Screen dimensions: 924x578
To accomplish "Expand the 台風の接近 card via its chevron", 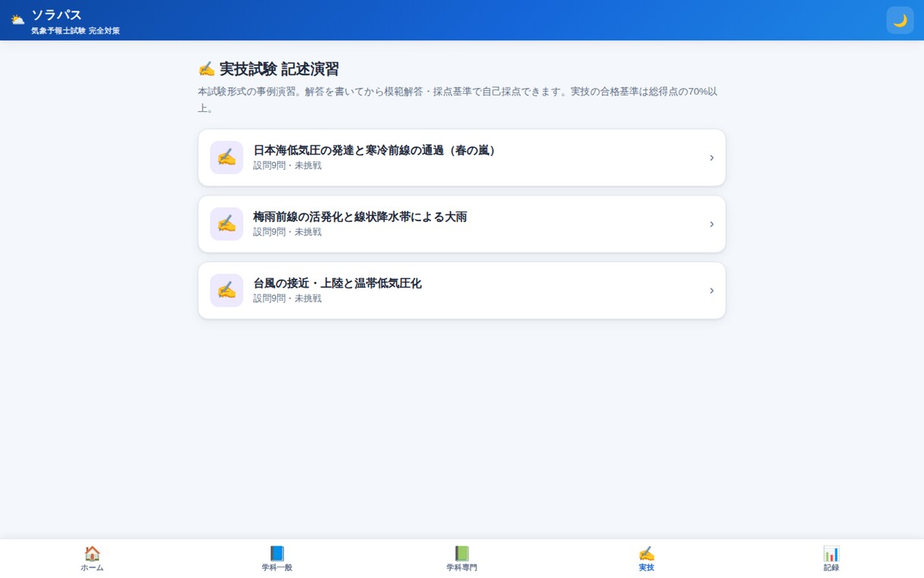I will pyautogui.click(x=711, y=291).
